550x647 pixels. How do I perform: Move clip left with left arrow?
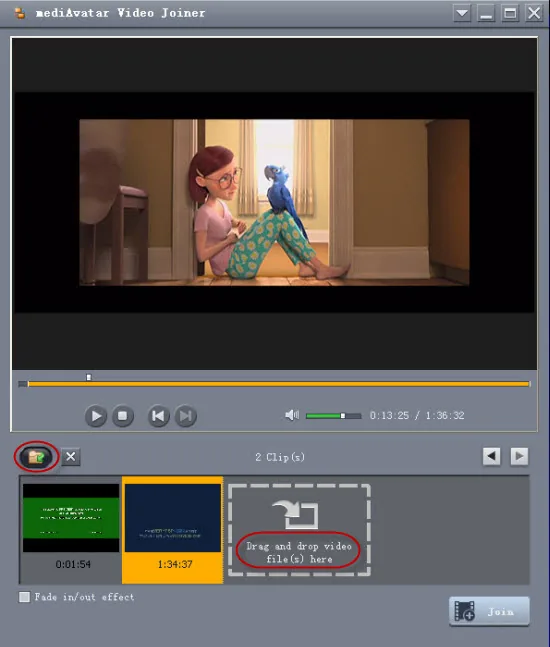(x=491, y=456)
